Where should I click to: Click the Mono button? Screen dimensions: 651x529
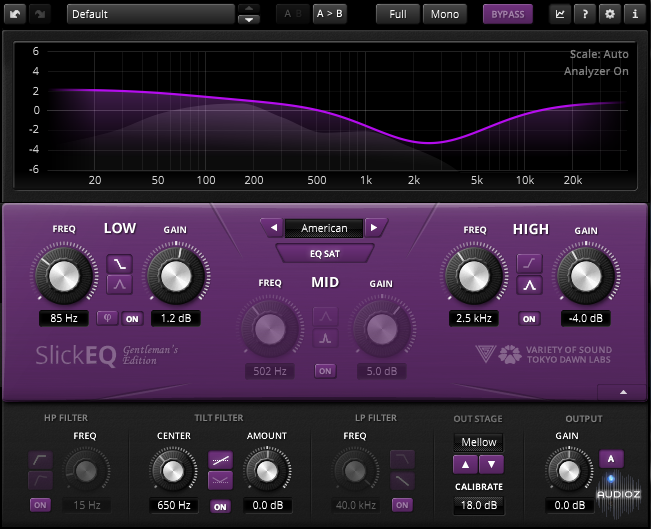pyautogui.click(x=445, y=14)
